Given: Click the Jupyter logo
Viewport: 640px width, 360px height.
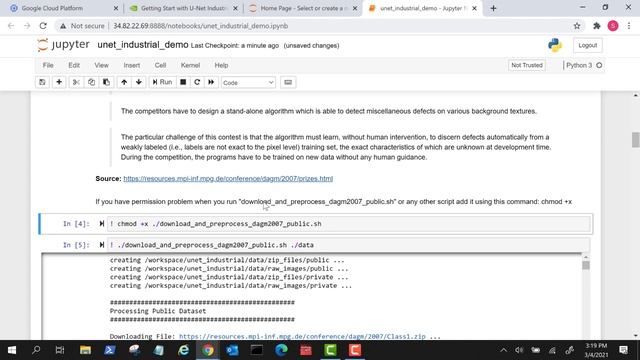Looking at the screenshot, I should coord(63,44).
